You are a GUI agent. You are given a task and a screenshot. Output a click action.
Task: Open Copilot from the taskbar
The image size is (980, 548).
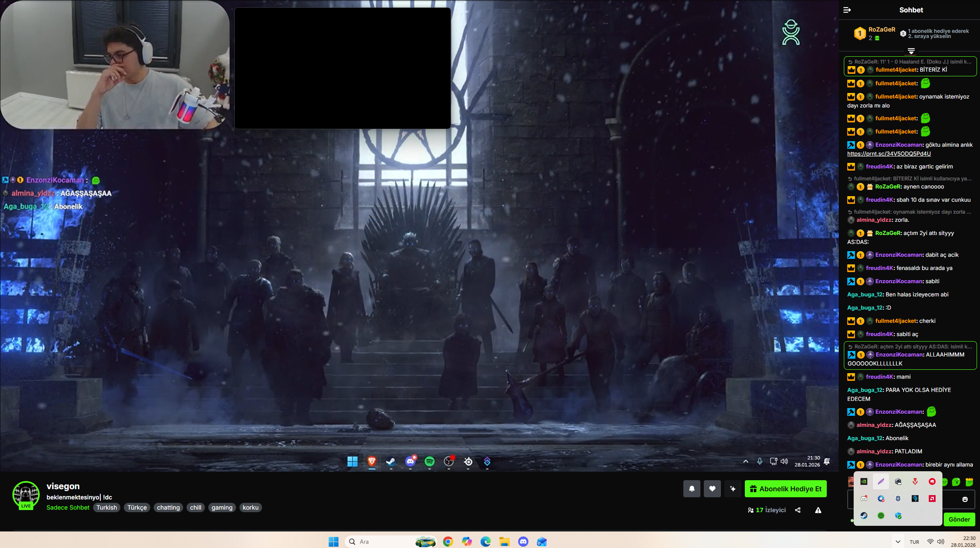coord(467,542)
